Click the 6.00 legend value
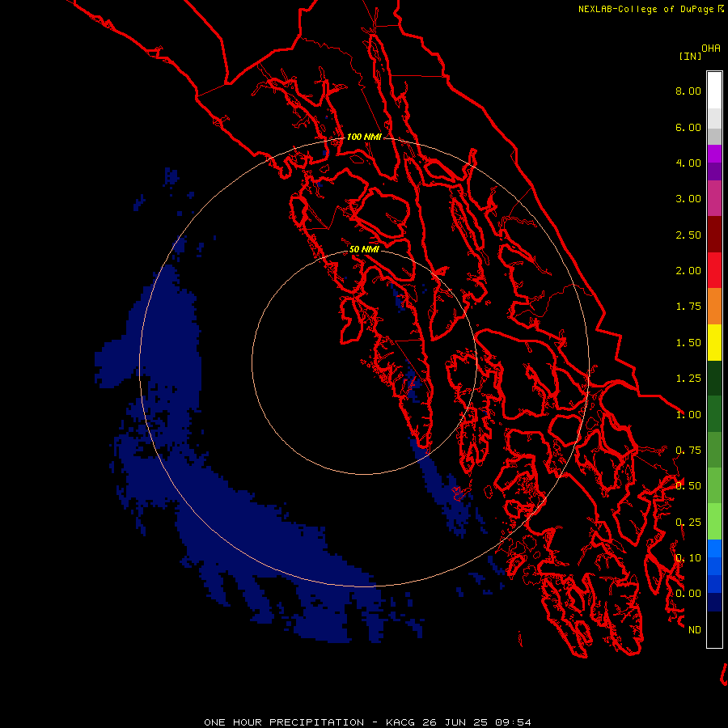This screenshot has width=728, height=728. (688, 127)
